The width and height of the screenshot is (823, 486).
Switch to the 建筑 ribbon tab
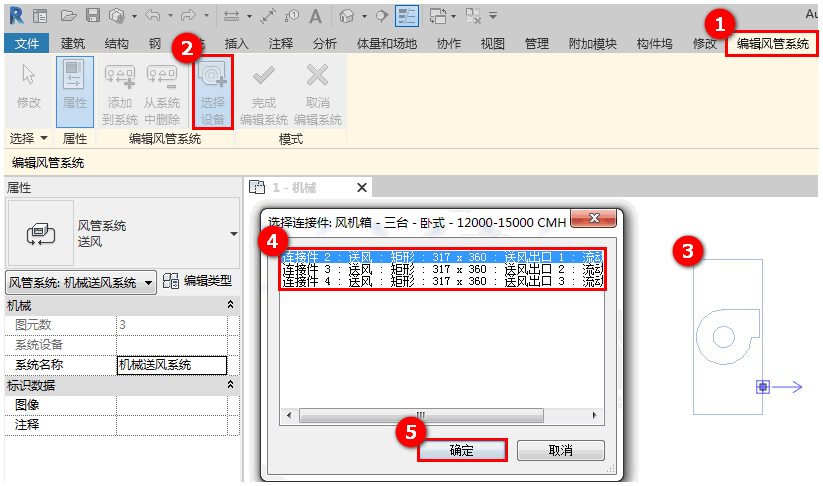[x=72, y=44]
